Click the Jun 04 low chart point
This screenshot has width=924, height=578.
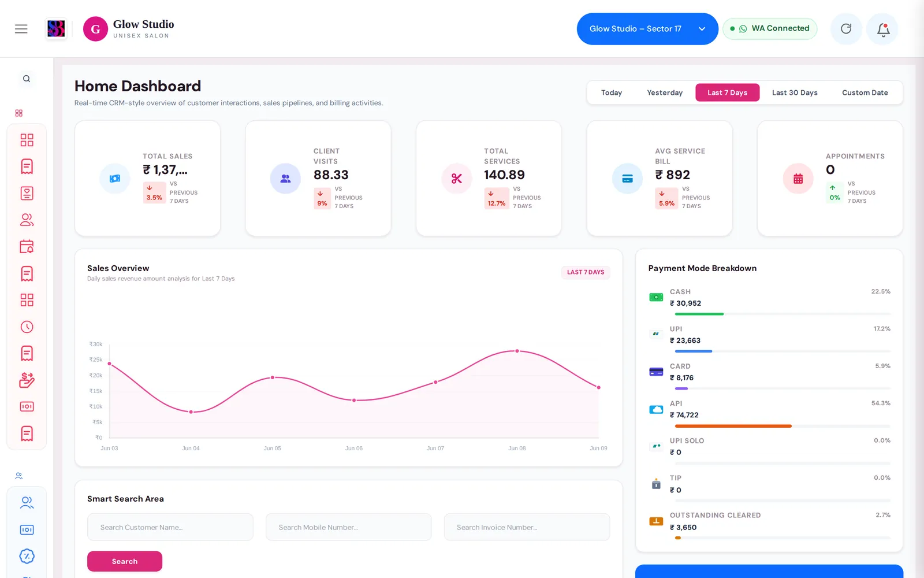[x=191, y=412]
